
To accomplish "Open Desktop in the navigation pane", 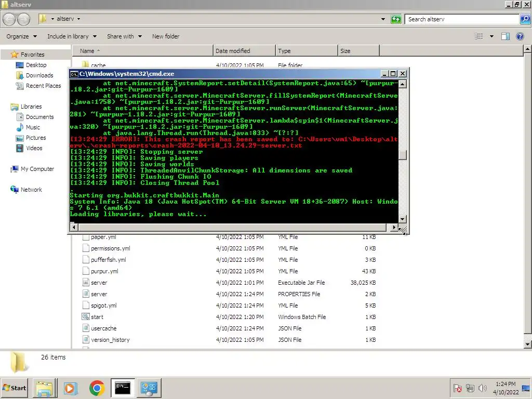I will (x=36, y=65).
